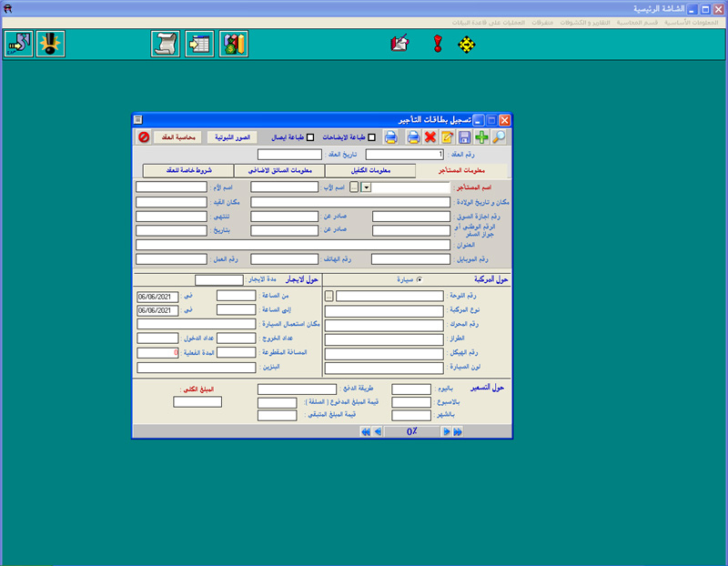Click the magnifier search icon in form toolbar
728x566 pixels.
[500, 137]
